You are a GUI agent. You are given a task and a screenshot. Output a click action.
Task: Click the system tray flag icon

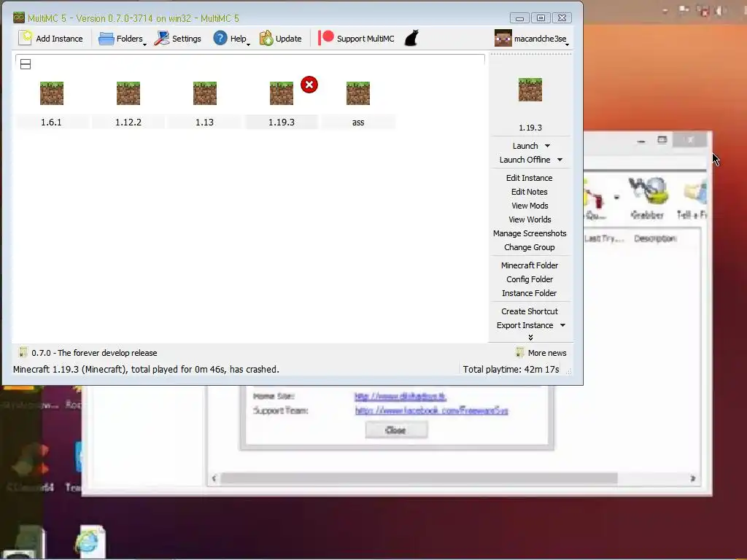coord(684,10)
